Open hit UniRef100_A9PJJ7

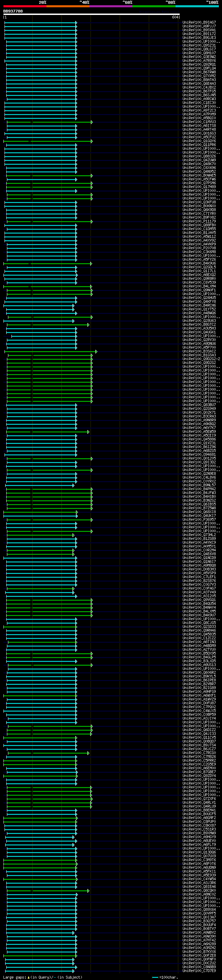pyautogui.click(x=199, y=26)
